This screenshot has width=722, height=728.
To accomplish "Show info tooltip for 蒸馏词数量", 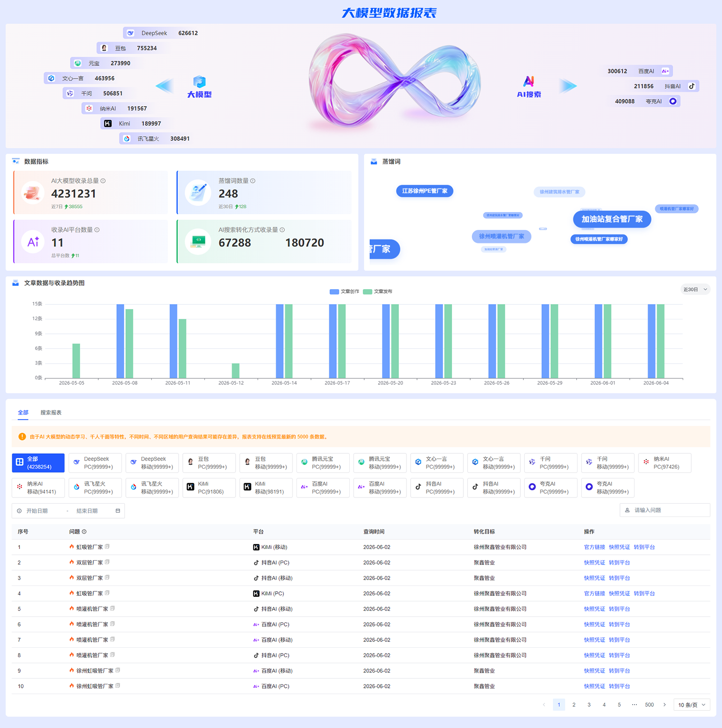I will [253, 181].
